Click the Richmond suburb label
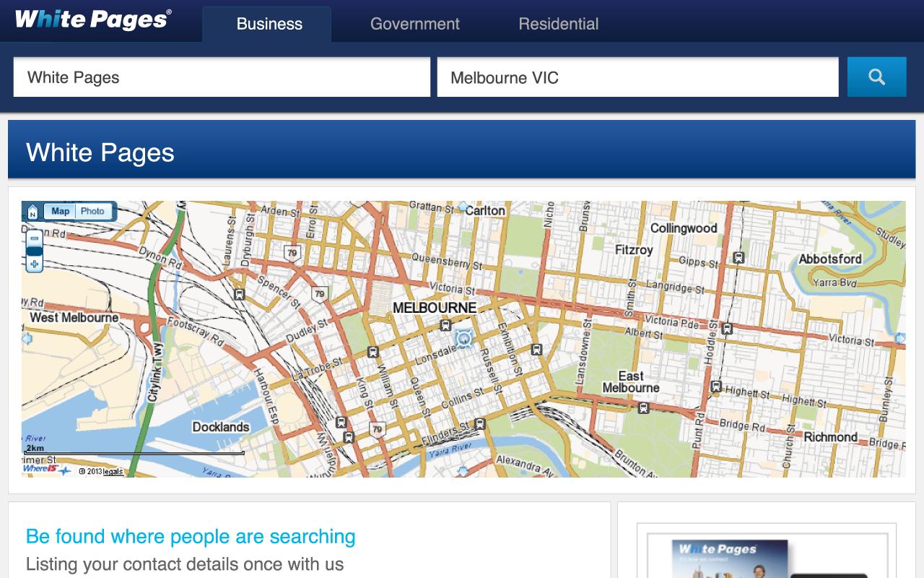The image size is (924, 578). (830, 437)
